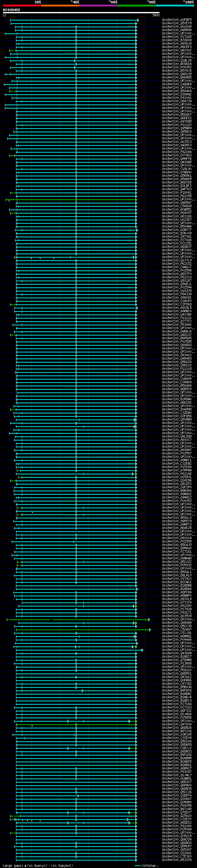The height and width of the screenshot is (868, 197).
Task: Click the purple ~60% identity legend bar
Action: coord(99,6)
